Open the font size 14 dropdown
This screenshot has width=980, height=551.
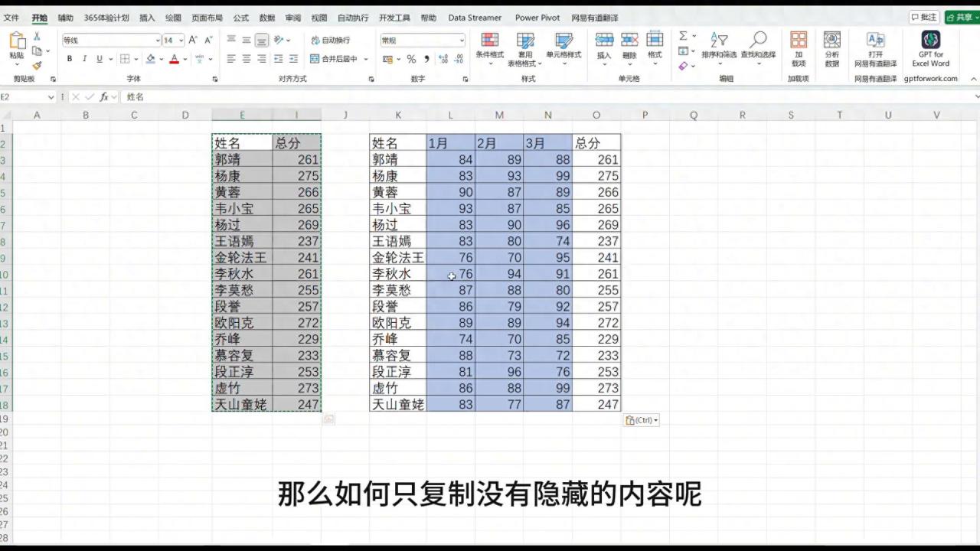174,40
